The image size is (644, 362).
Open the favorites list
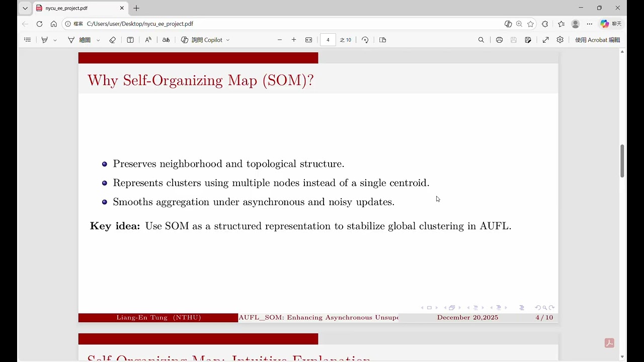tap(561, 24)
